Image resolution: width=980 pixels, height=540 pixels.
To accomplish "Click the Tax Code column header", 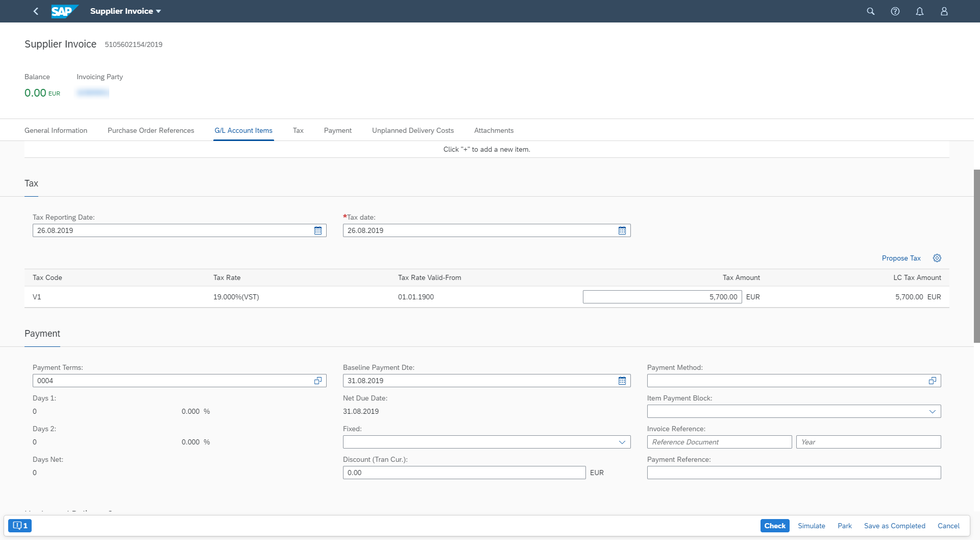I will point(47,277).
